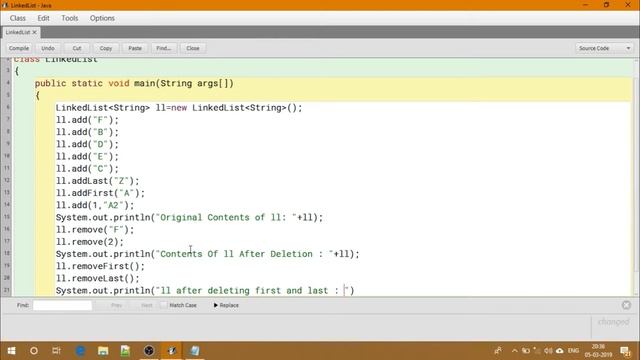Click the line 15 breakpoint margin

pos(7,217)
